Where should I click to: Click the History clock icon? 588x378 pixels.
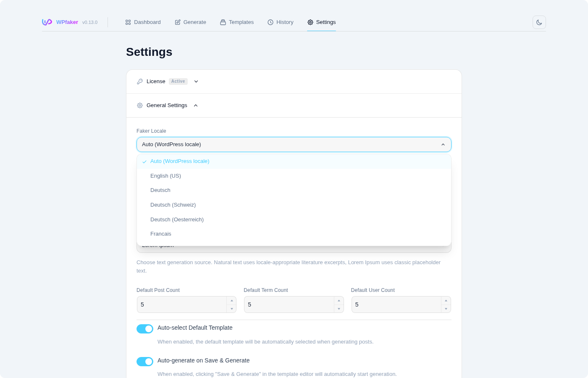point(270,22)
